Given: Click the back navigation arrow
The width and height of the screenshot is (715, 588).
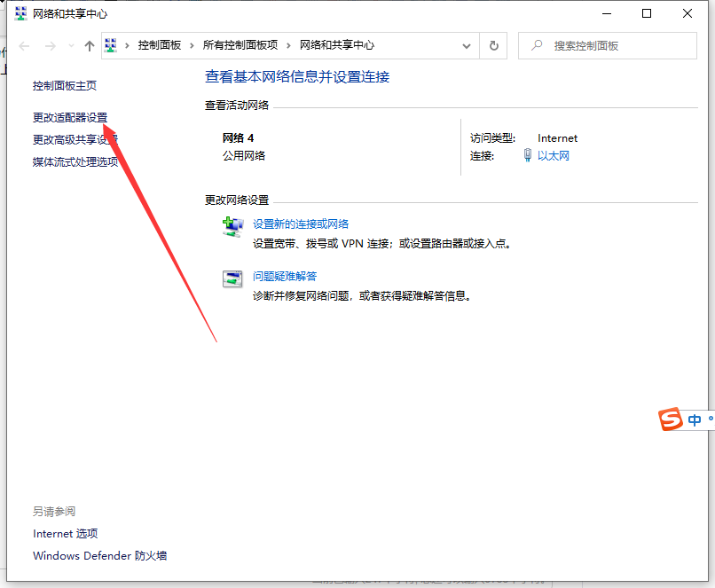Looking at the screenshot, I should (25, 46).
